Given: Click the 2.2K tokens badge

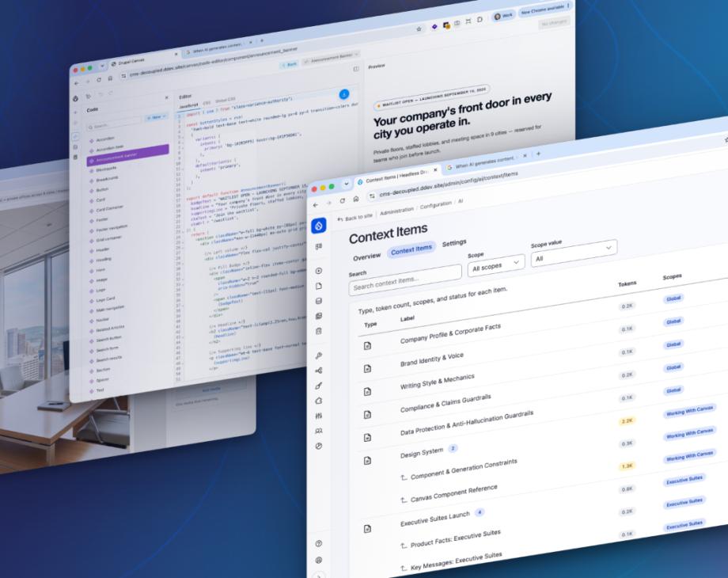Looking at the screenshot, I should (627, 421).
